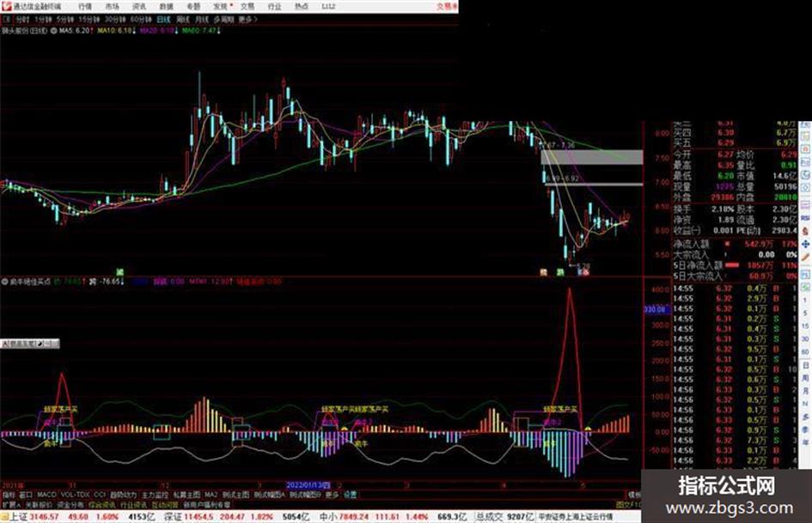Open the 数据 menu

tap(166, 6)
